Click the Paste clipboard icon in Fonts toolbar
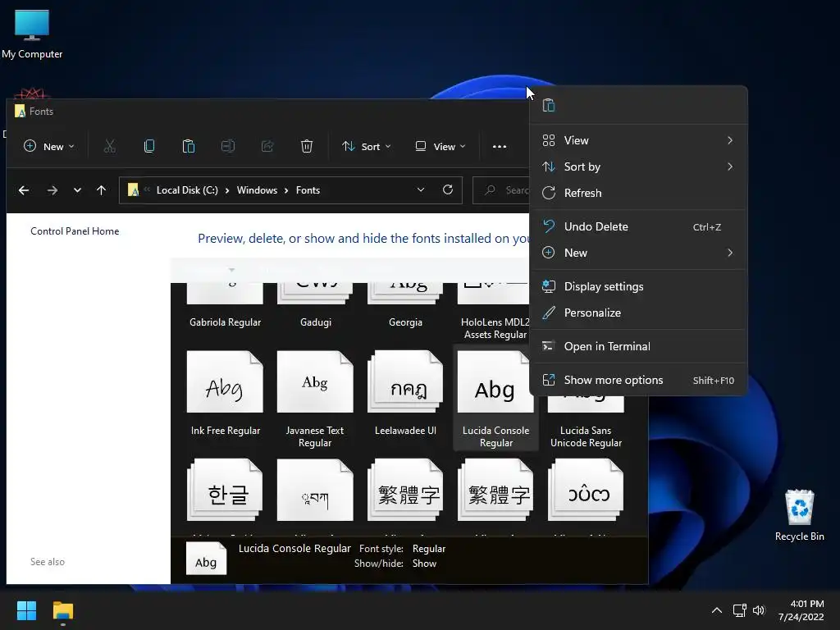The height and width of the screenshot is (630, 840). [x=189, y=146]
